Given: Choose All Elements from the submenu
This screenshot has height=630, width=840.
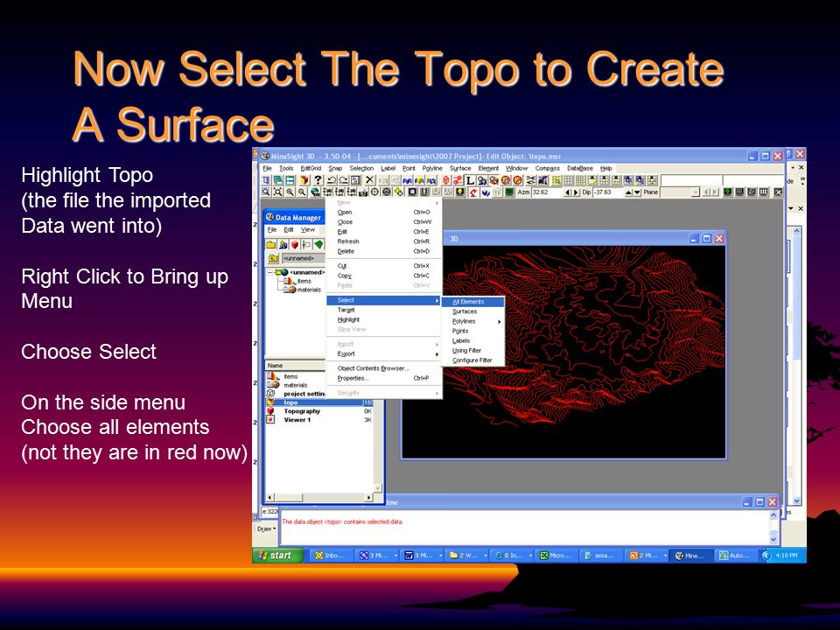Looking at the screenshot, I should point(472,302).
